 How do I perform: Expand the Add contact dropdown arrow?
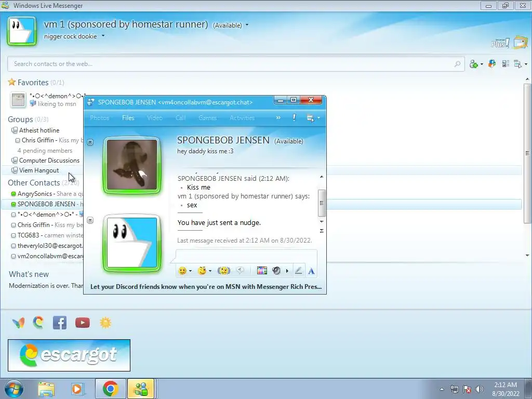tap(482, 64)
